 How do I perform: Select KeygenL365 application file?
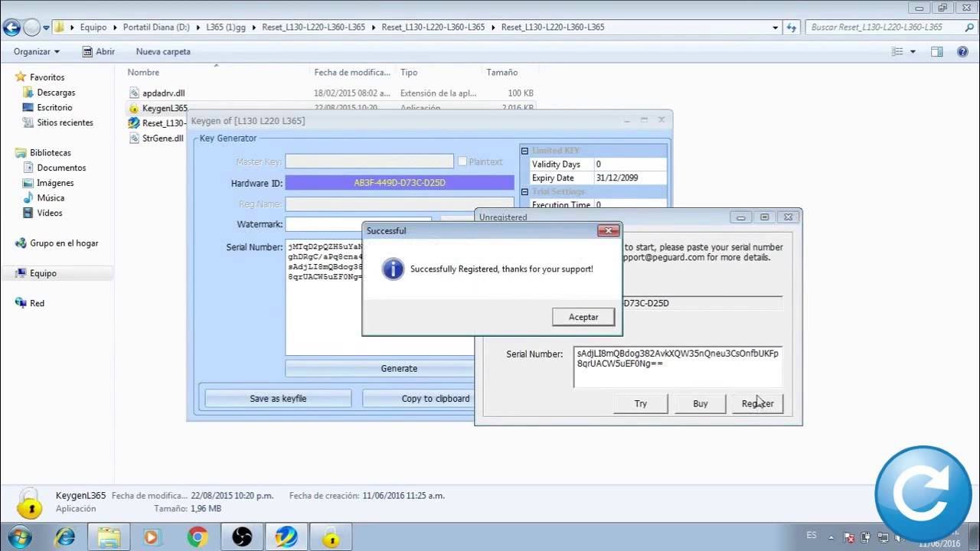pos(165,108)
